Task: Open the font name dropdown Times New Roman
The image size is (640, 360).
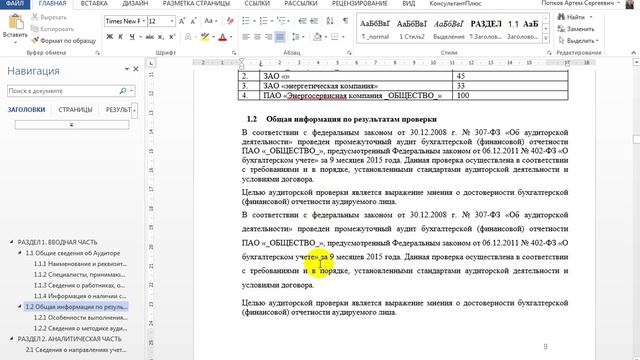Action: tap(144, 21)
